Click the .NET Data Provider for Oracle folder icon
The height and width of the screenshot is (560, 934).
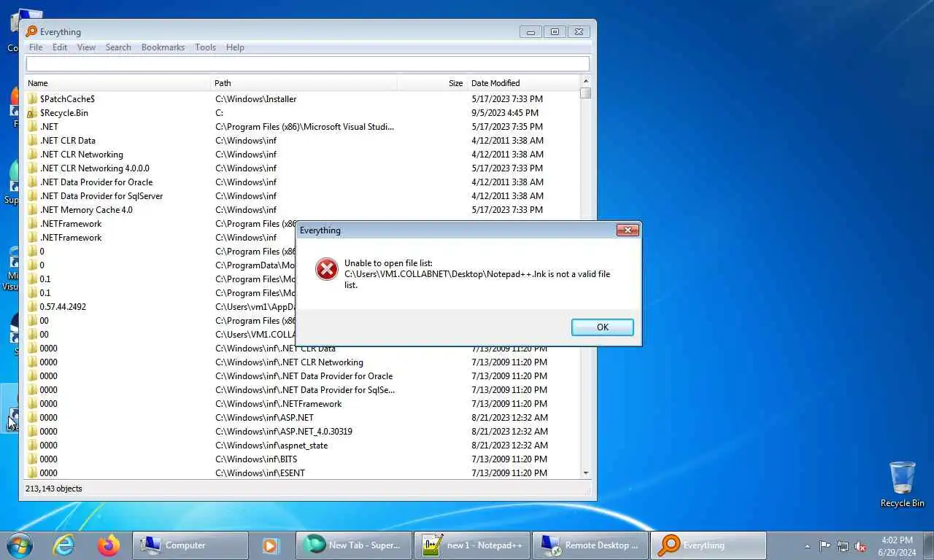[x=32, y=182]
